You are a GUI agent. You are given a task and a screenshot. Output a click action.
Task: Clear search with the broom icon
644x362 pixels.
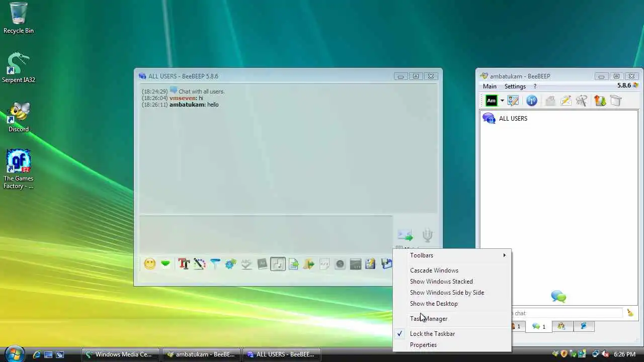tap(630, 313)
